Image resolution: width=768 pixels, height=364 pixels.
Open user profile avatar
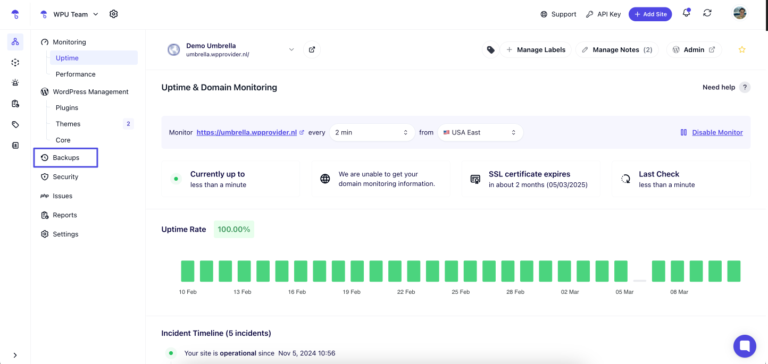click(740, 13)
